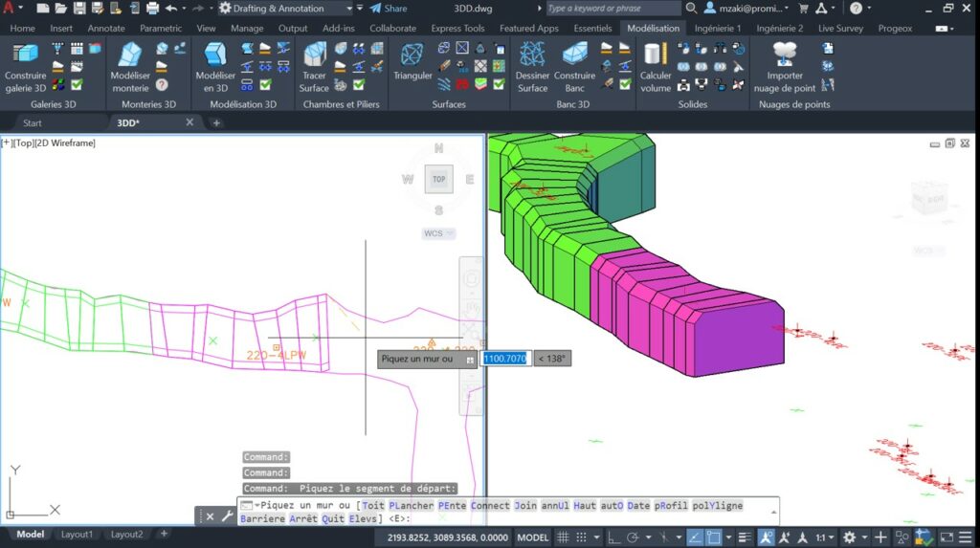Screen dimensions: 980x548
Task: Choose the Connect command option
Action: click(490, 506)
